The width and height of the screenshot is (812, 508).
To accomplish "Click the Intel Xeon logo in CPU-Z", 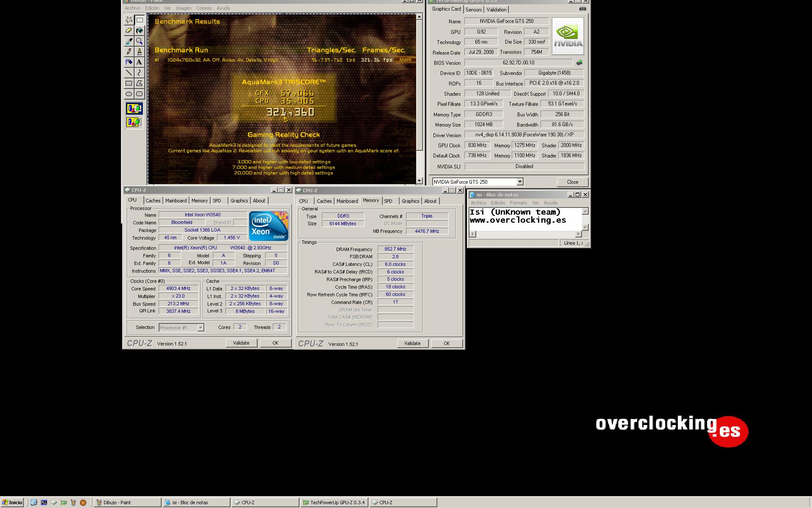I will (x=269, y=226).
